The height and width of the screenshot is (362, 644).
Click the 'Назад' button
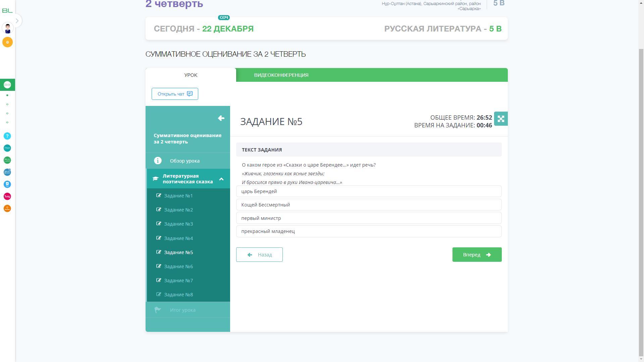259,255
